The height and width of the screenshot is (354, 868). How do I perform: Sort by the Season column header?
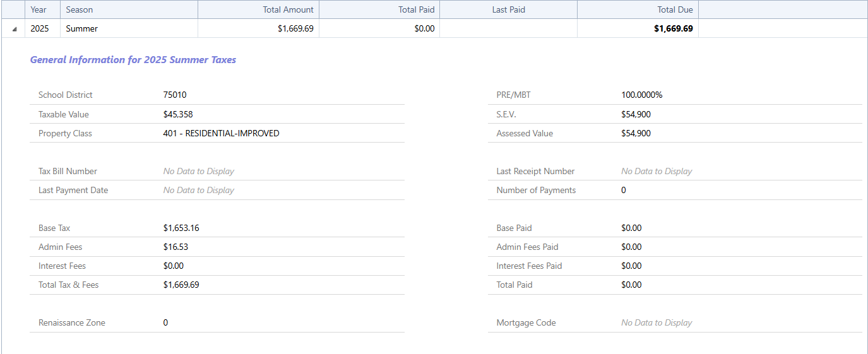click(x=80, y=9)
